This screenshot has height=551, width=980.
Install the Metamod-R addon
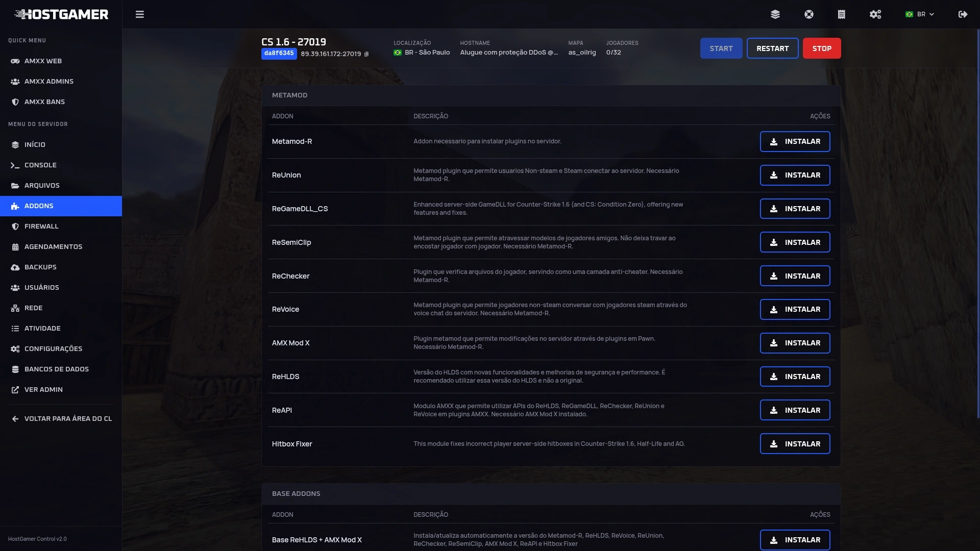point(795,141)
